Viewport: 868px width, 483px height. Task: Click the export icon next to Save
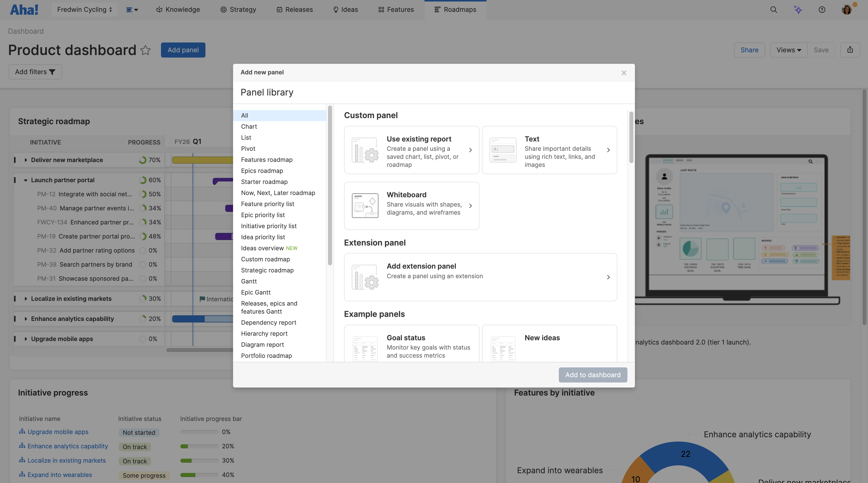[x=850, y=50]
